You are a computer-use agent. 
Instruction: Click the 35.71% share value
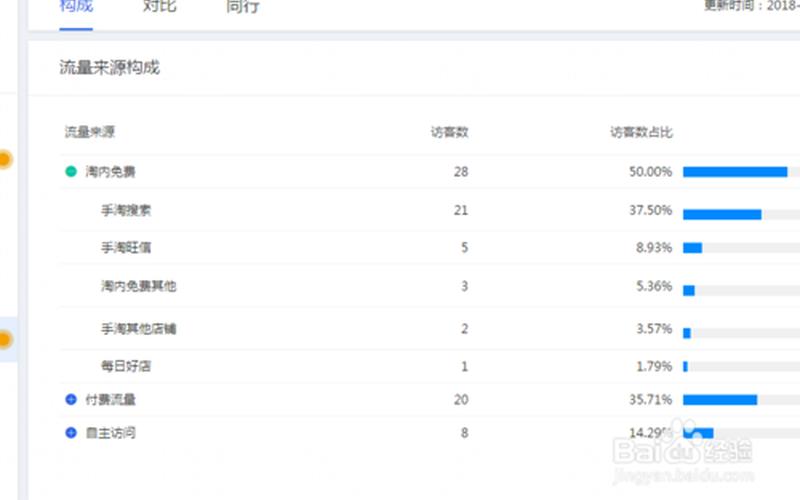click(650, 399)
